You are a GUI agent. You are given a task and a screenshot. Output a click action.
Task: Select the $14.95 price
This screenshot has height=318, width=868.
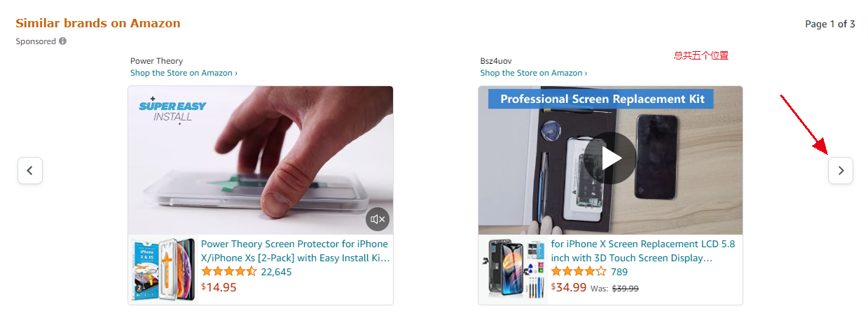click(x=219, y=287)
